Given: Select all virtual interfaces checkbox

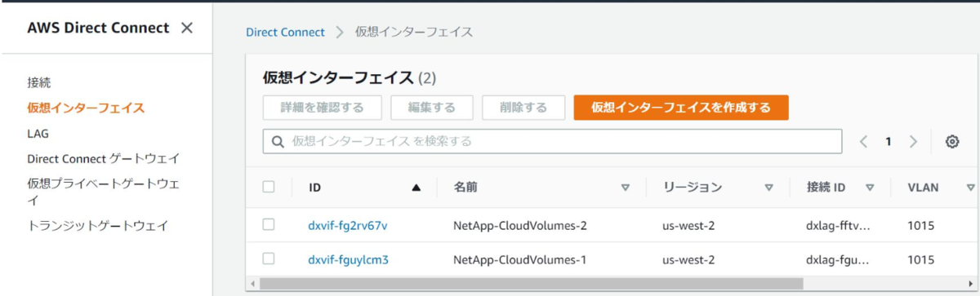Looking at the screenshot, I should click(x=269, y=187).
